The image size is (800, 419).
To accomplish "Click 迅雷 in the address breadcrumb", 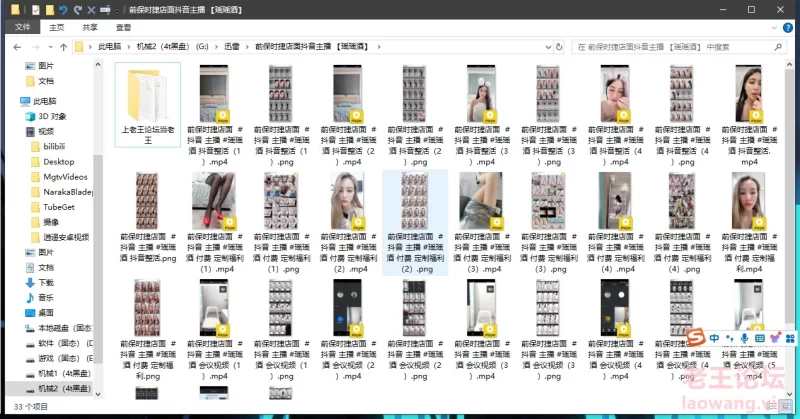I will click(232, 46).
